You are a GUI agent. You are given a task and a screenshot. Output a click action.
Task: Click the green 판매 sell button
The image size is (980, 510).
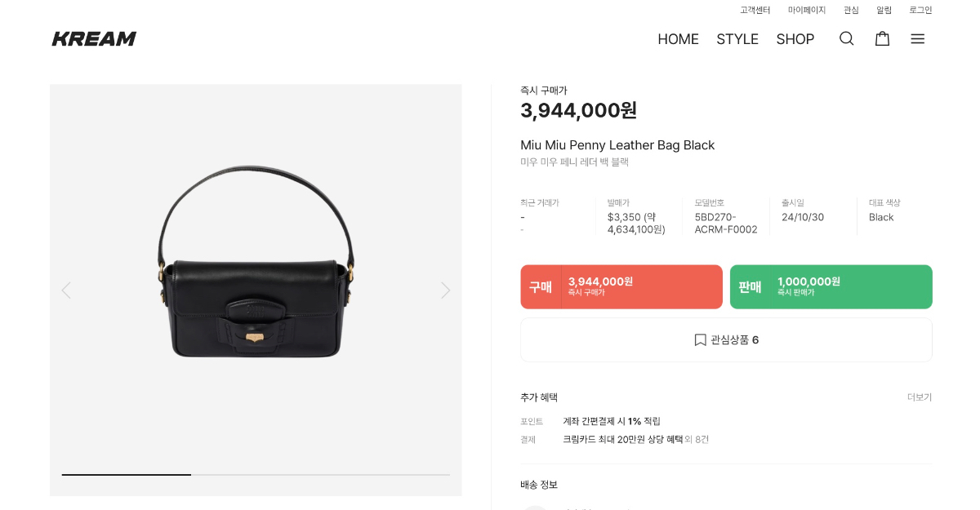[x=831, y=286]
